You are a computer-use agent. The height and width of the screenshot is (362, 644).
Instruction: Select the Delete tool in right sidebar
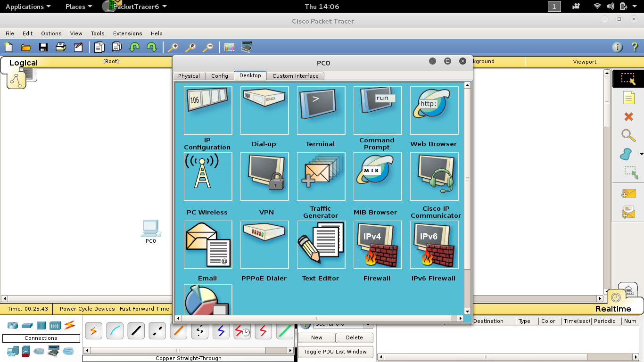coord(628,116)
